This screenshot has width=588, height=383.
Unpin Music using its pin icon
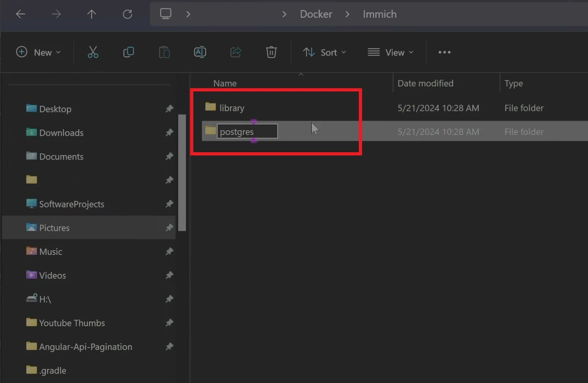point(170,251)
